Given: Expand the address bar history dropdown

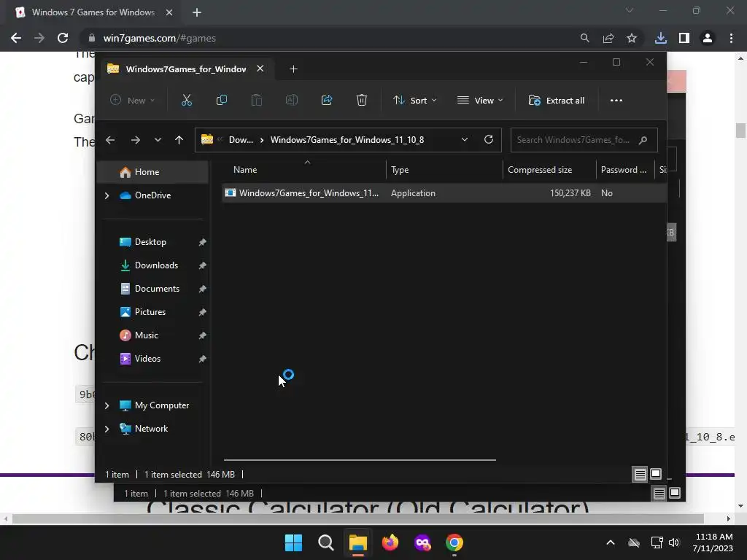Looking at the screenshot, I should 465,139.
